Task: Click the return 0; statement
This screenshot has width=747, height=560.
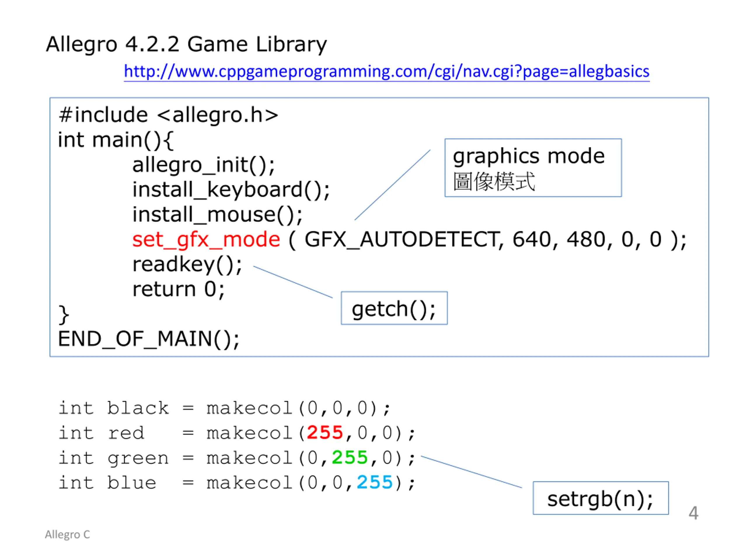Action: pos(178,289)
